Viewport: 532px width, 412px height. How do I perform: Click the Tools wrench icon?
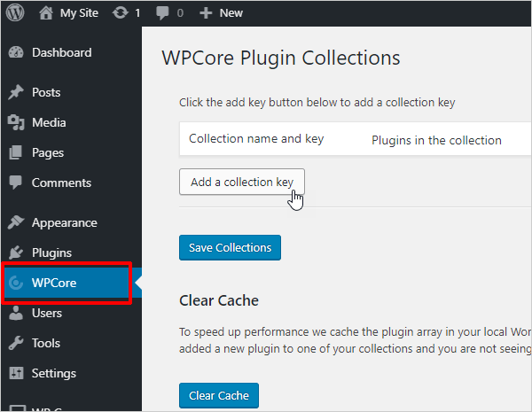tap(16, 343)
